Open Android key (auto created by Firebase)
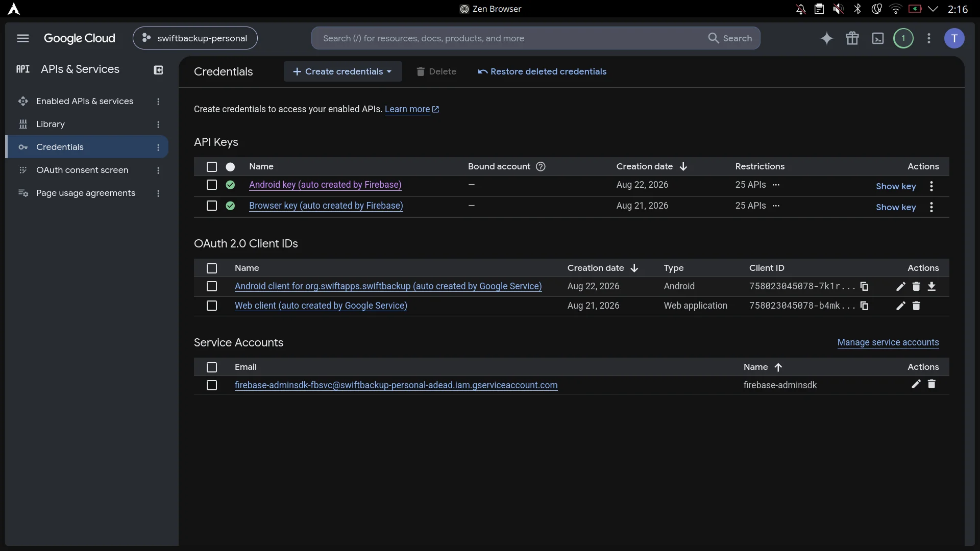The height and width of the screenshot is (551, 980). pos(325,185)
